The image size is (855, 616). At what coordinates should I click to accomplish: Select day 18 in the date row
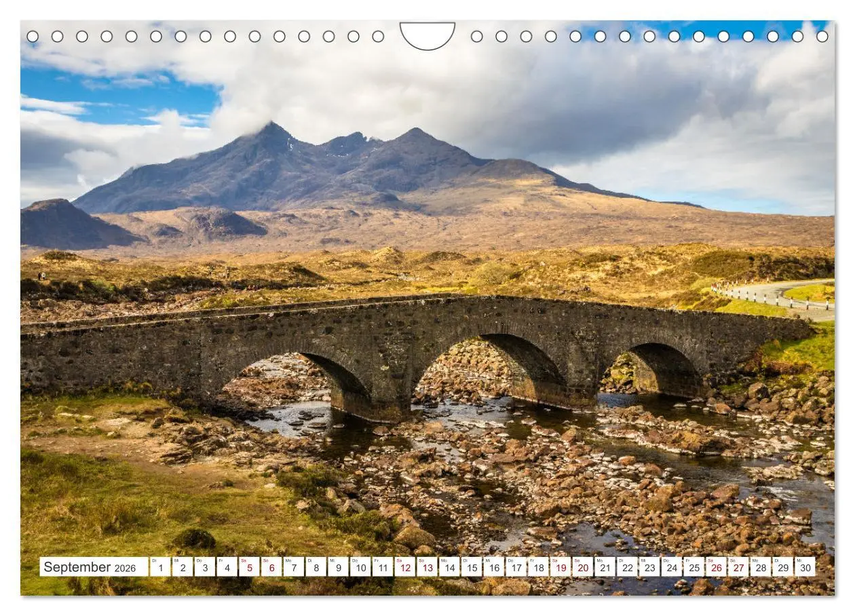(x=538, y=567)
